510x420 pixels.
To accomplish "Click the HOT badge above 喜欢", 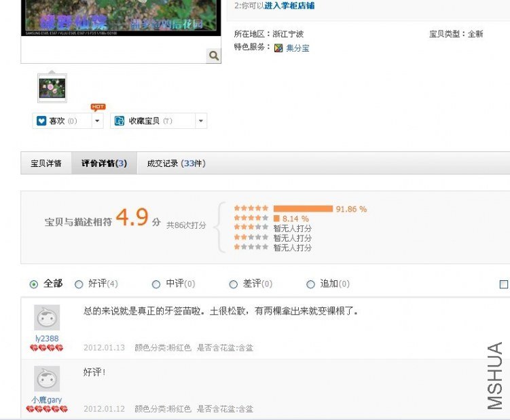I will [x=98, y=107].
